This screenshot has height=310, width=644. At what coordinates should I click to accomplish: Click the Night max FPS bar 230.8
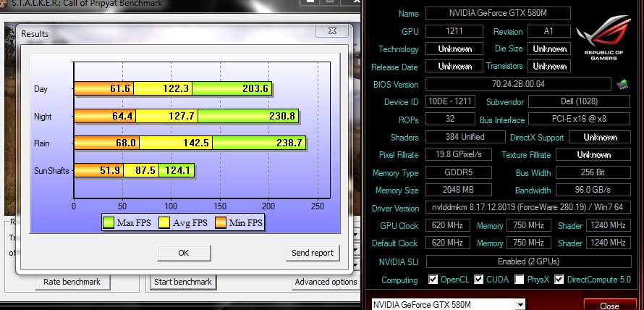pos(248,116)
